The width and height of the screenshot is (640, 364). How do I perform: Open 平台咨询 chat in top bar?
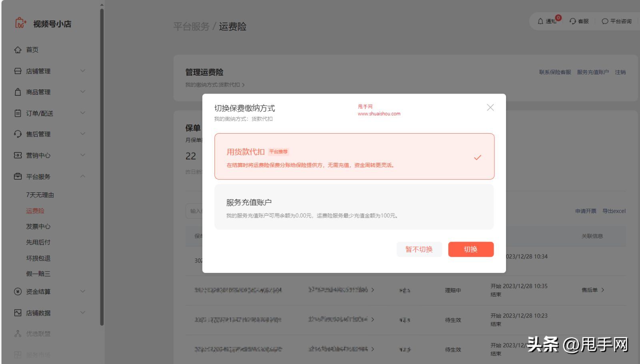pyautogui.click(x=616, y=21)
